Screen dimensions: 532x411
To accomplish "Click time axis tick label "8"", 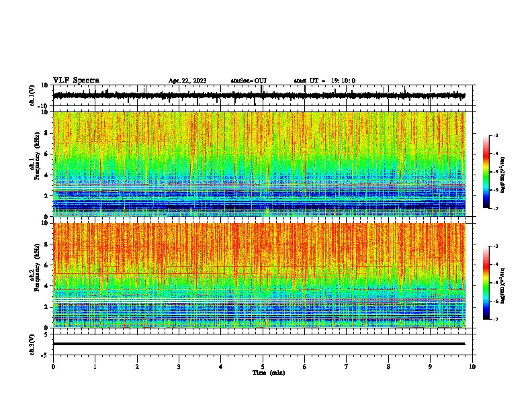I will [388, 367].
